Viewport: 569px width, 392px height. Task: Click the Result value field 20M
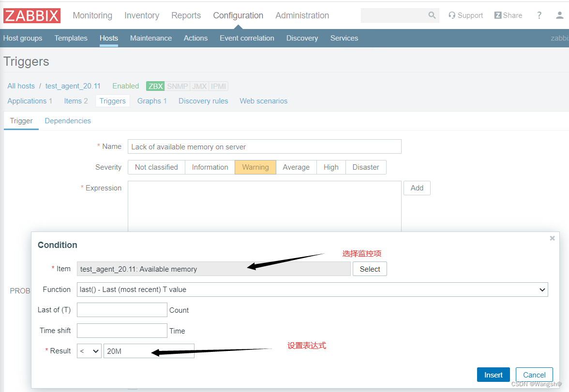pos(149,350)
